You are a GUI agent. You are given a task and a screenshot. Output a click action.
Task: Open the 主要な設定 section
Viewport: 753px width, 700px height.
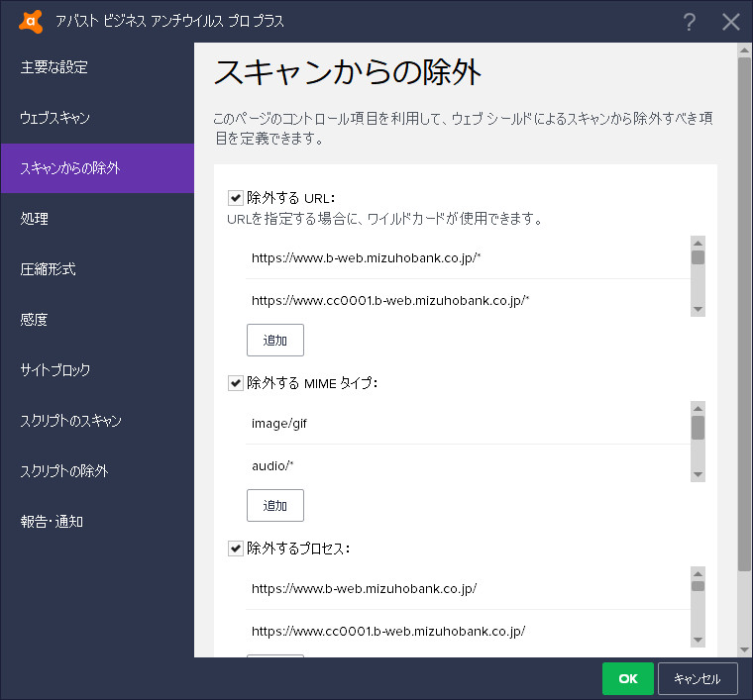pos(97,67)
